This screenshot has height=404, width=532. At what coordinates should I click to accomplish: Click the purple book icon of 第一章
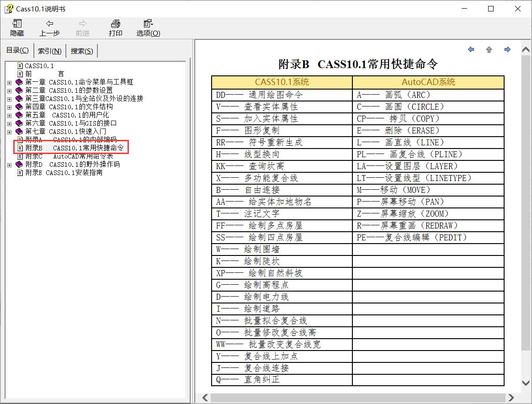pyautogui.click(x=19, y=82)
